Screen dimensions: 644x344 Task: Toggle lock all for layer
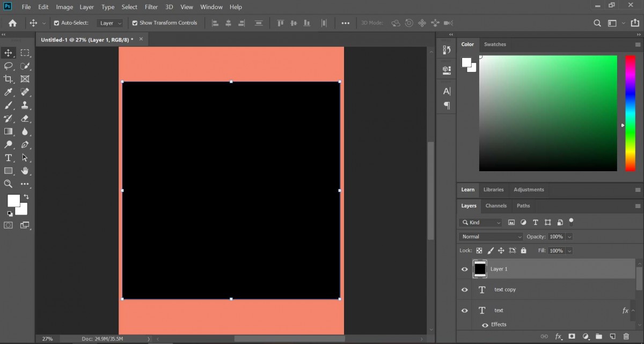click(524, 251)
